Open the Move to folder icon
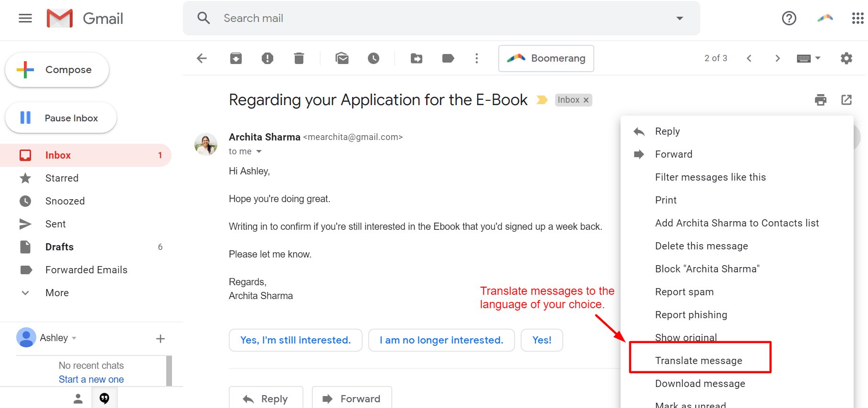 point(417,58)
